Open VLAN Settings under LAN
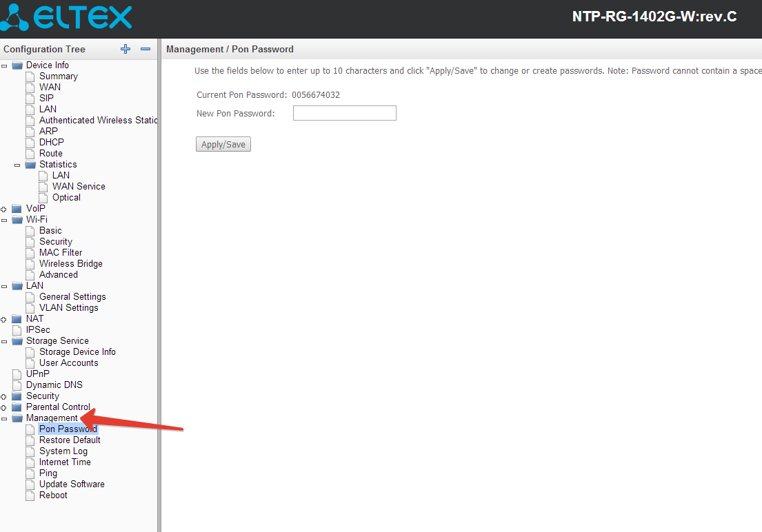 pos(68,307)
